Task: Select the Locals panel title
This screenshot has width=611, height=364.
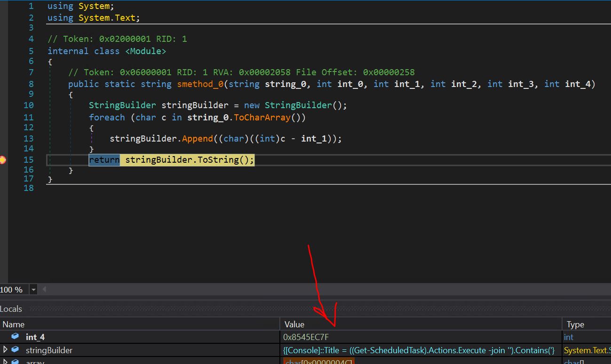Action: point(11,309)
